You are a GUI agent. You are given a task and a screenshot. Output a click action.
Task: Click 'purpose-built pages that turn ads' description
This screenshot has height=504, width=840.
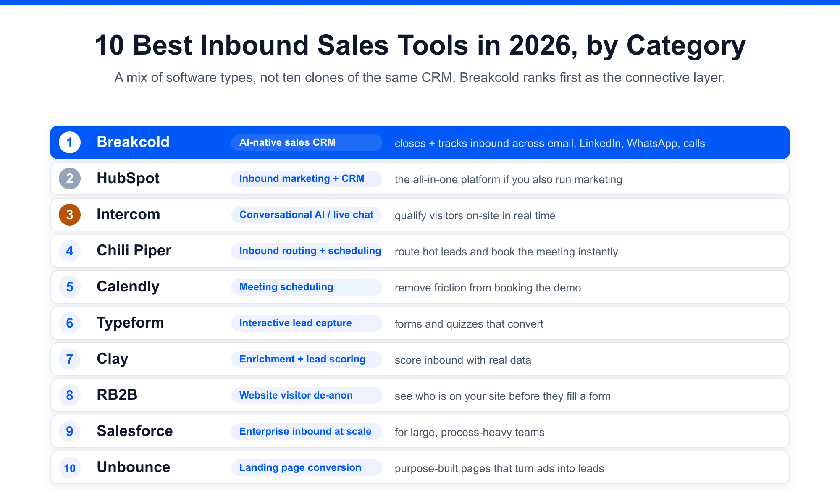click(499, 469)
